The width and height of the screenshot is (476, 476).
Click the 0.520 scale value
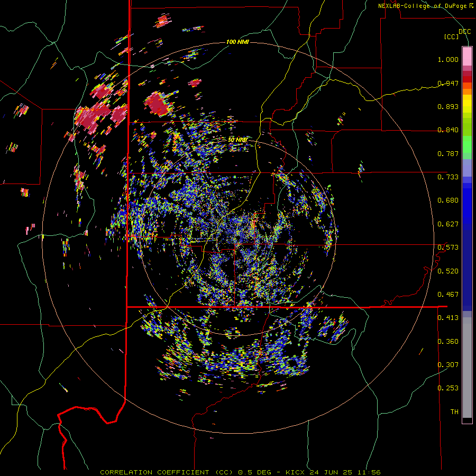(x=448, y=271)
